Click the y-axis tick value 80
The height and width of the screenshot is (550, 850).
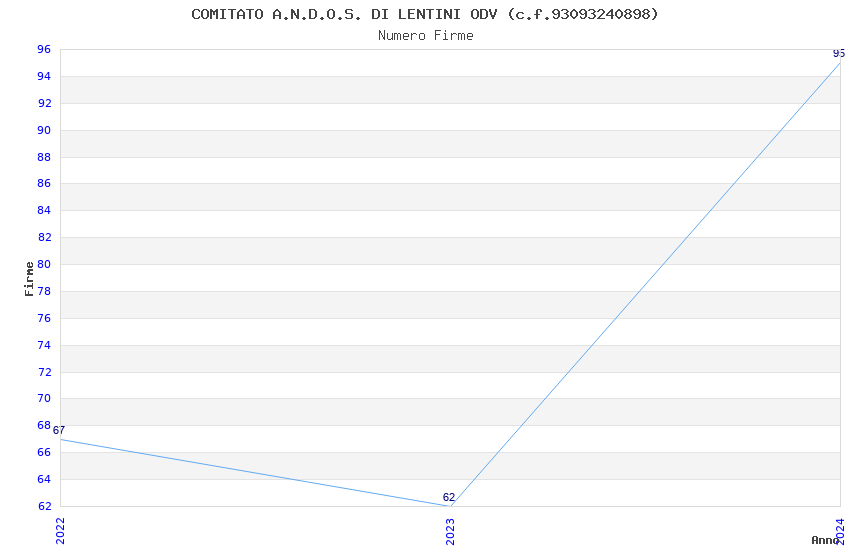pyautogui.click(x=44, y=264)
